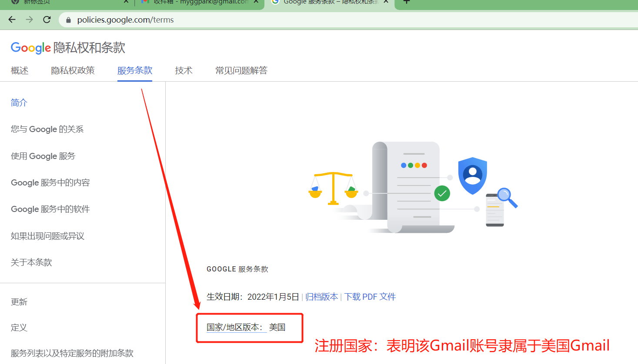Click the 隐私权和条款 header title

tap(90, 48)
